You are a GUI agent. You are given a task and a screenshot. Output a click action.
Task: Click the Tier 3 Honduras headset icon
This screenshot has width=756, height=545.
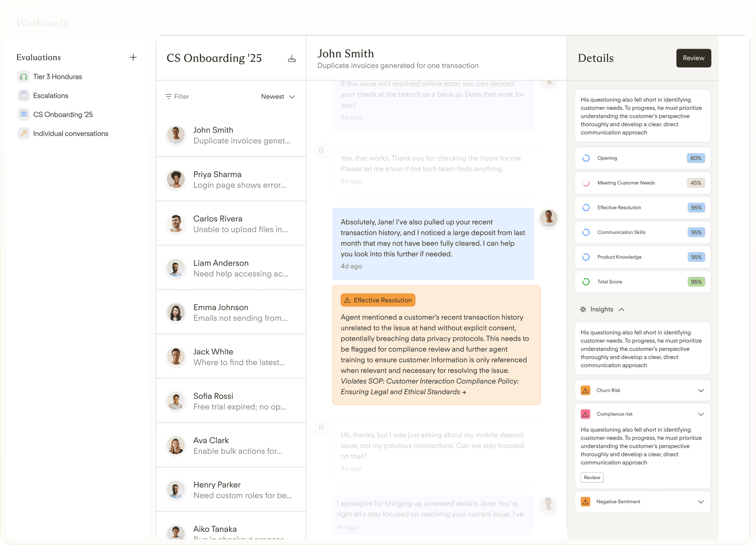pos(24,77)
